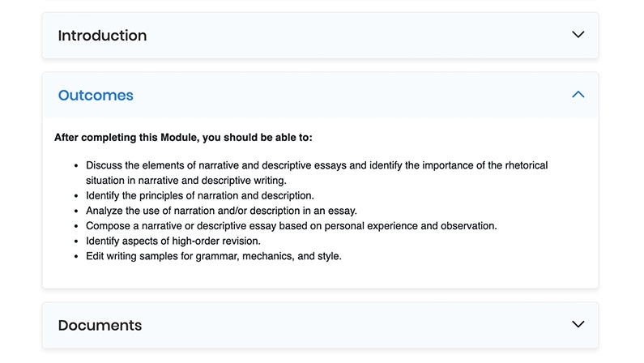Select the 'Discuss the elements of narrative' outcome

(316, 165)
